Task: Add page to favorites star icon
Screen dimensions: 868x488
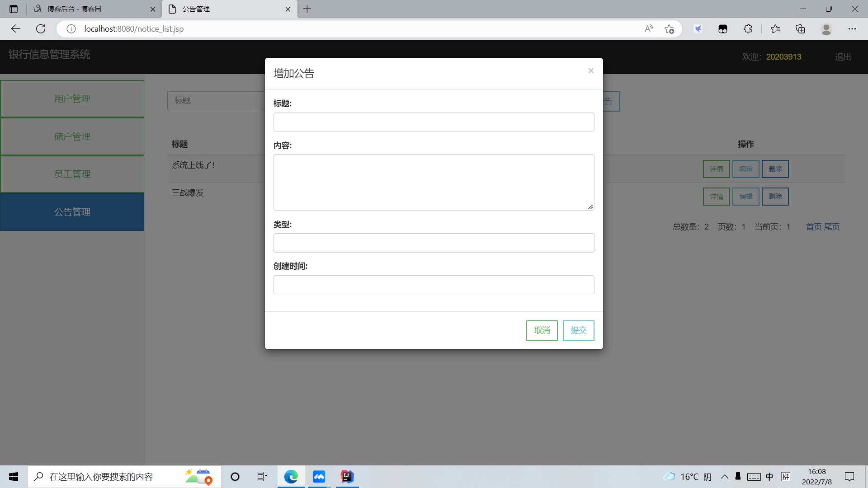Action: (x=669, y=29)
